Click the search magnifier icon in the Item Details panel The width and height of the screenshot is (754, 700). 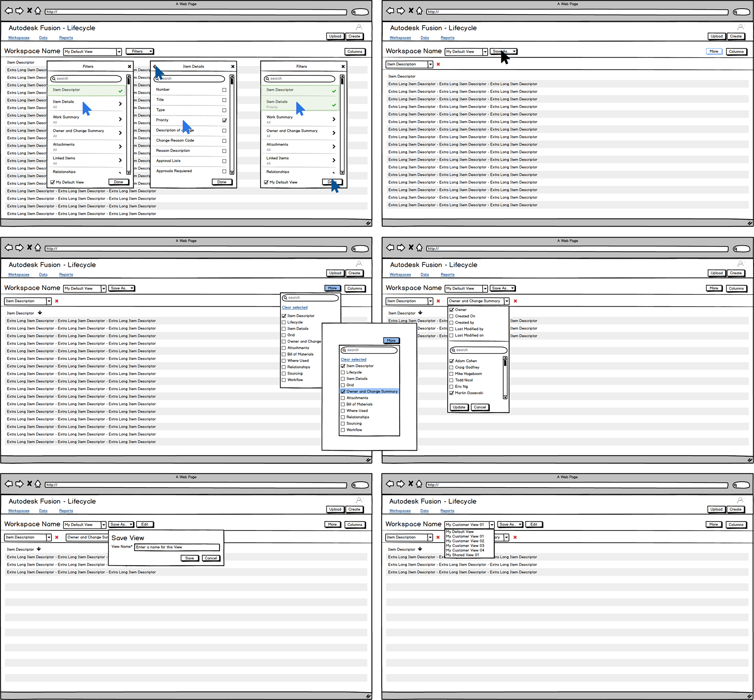tap(157, 79)
